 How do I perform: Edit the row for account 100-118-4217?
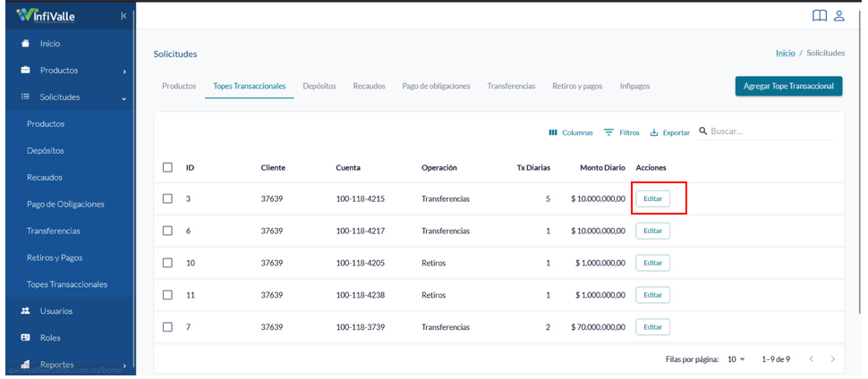point(652,231)
